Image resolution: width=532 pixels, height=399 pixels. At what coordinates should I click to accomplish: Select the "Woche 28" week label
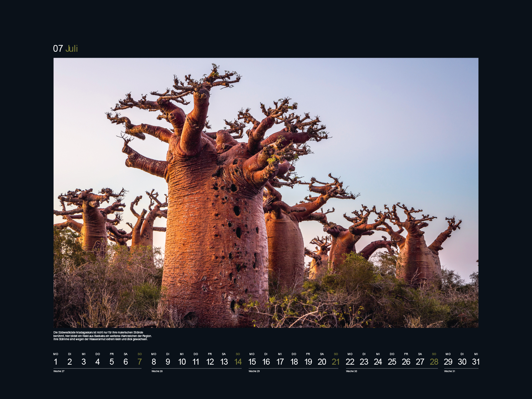(157, 371)
